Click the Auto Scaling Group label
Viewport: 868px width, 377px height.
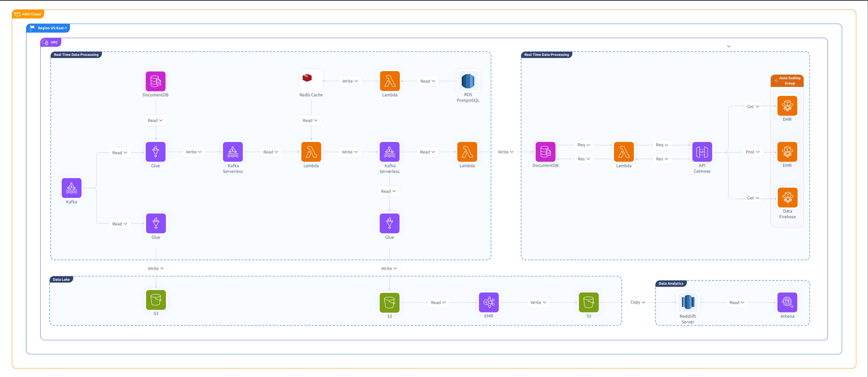point(787,80)
